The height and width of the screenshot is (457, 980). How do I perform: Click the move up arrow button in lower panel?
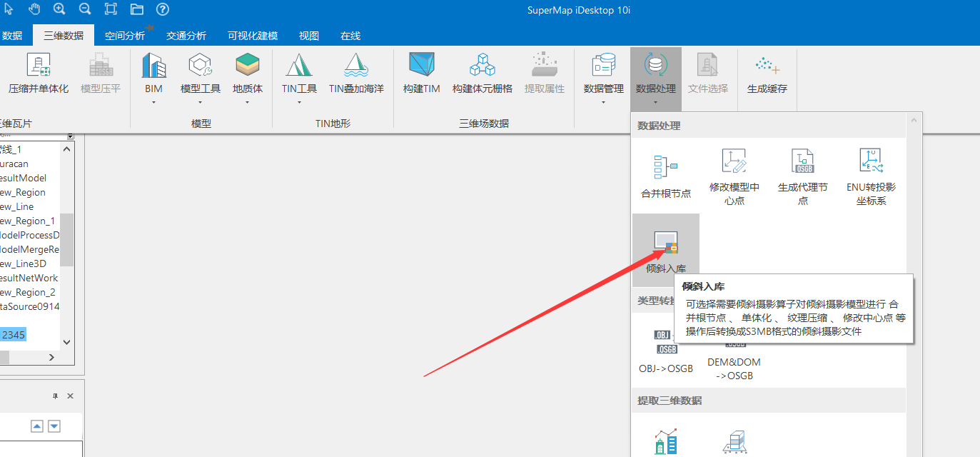pos(36,426)
